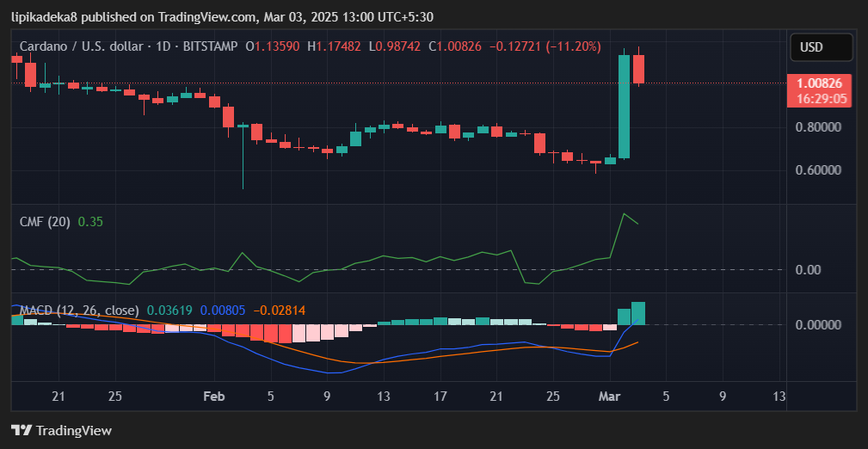Click the high value H1.17482

pos(335,46)
